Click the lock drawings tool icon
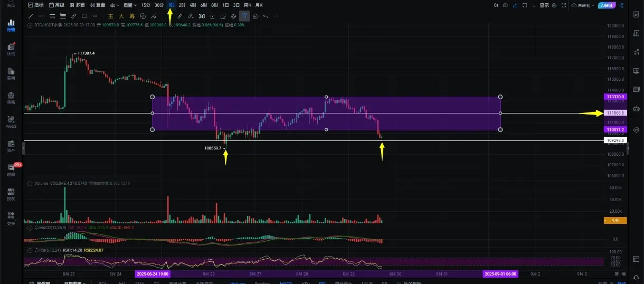The image size is (644, 284). click(x=212, y=16)
